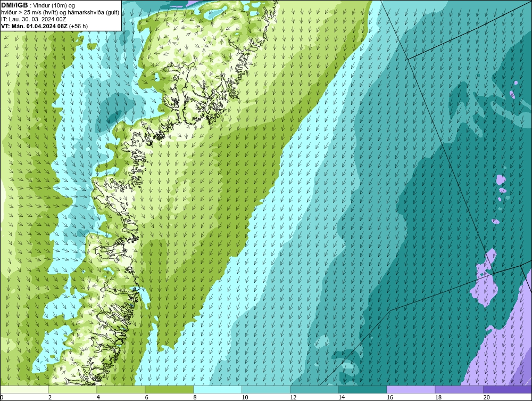Screen dimensions: 532x401
Task: Click legend tick label 18
Action: 438,397
